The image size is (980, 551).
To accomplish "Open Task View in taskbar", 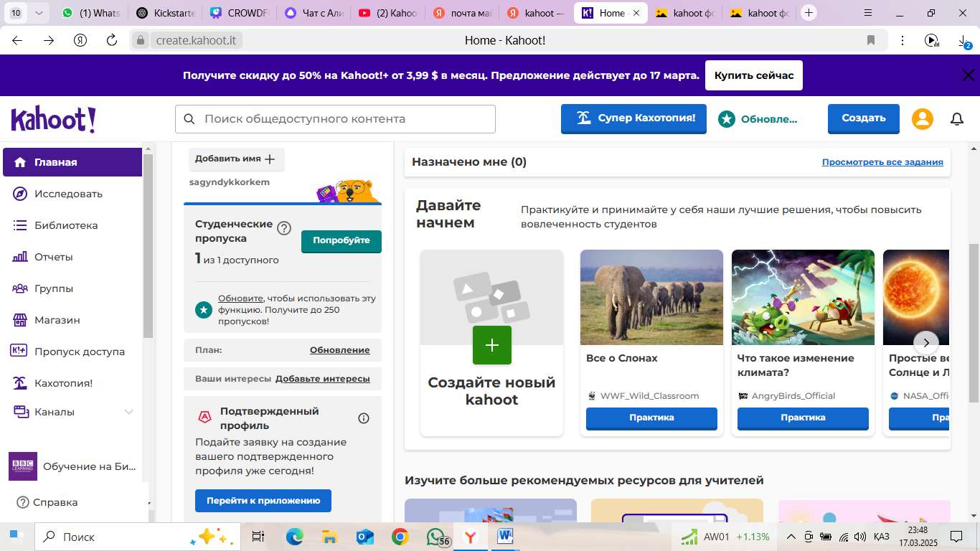I will pos(258,536).
